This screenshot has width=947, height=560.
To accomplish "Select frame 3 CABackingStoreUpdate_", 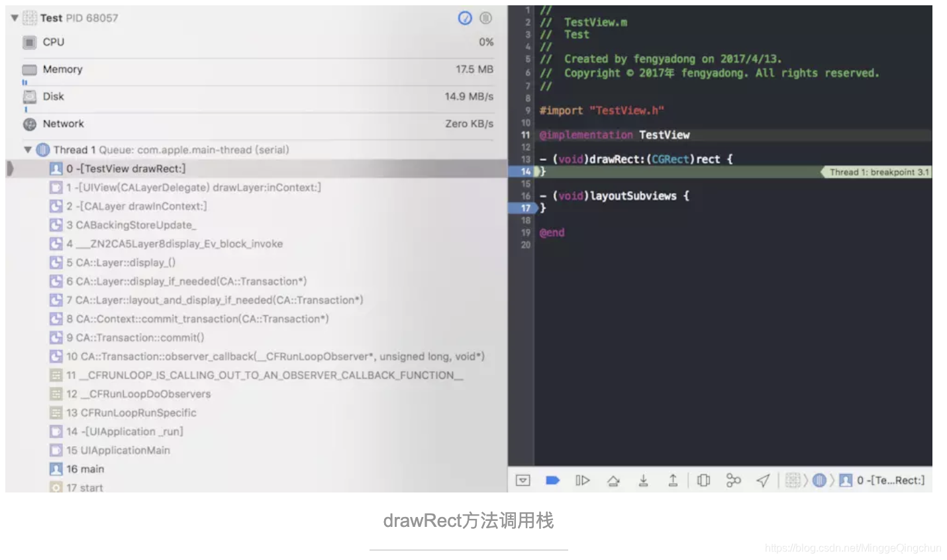I will pyautogui.click(x=257, y=225).
